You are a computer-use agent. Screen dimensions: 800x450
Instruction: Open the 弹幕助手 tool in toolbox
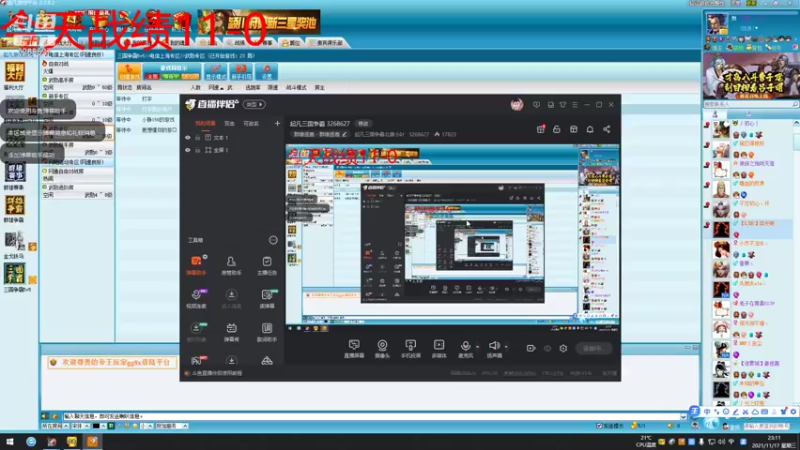196,265
